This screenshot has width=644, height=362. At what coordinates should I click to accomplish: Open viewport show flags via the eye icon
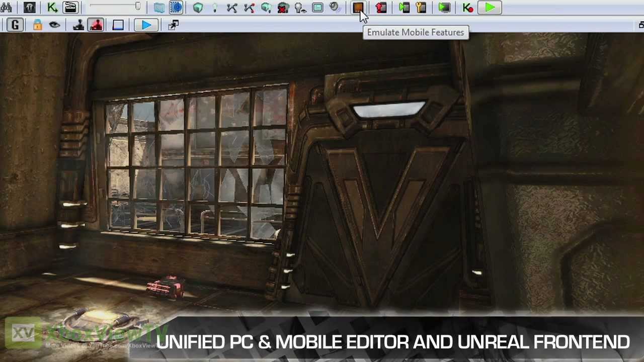[x=54, y=25]
